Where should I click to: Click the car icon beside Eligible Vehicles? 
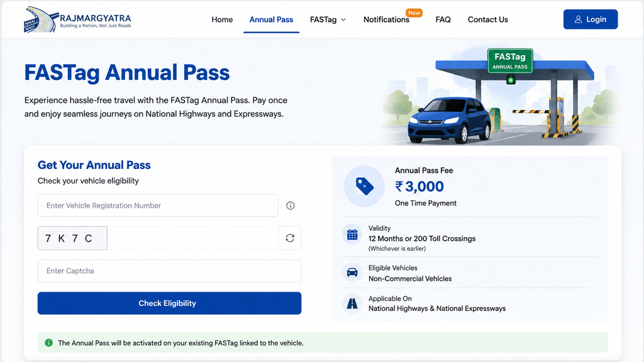point(352,272)
